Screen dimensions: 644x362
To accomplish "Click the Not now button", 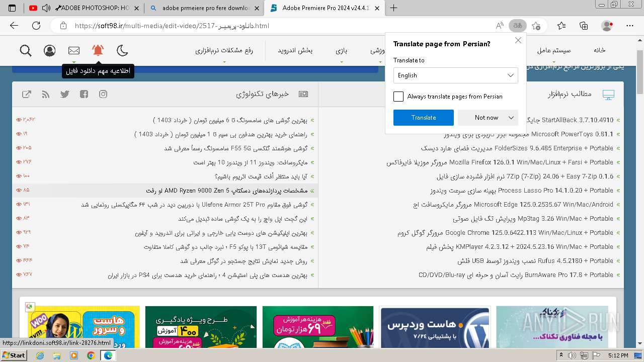I will 487,118.
